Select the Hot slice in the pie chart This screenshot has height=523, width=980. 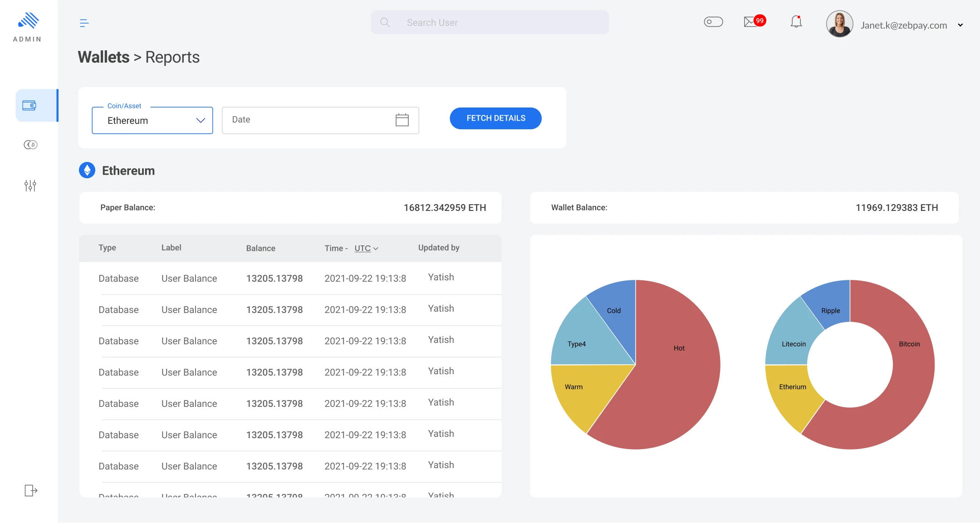[x=678, y=347]
